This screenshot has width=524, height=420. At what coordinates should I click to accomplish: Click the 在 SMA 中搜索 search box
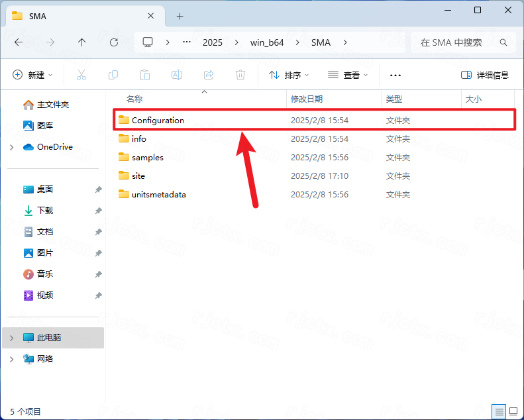[463, 42]
